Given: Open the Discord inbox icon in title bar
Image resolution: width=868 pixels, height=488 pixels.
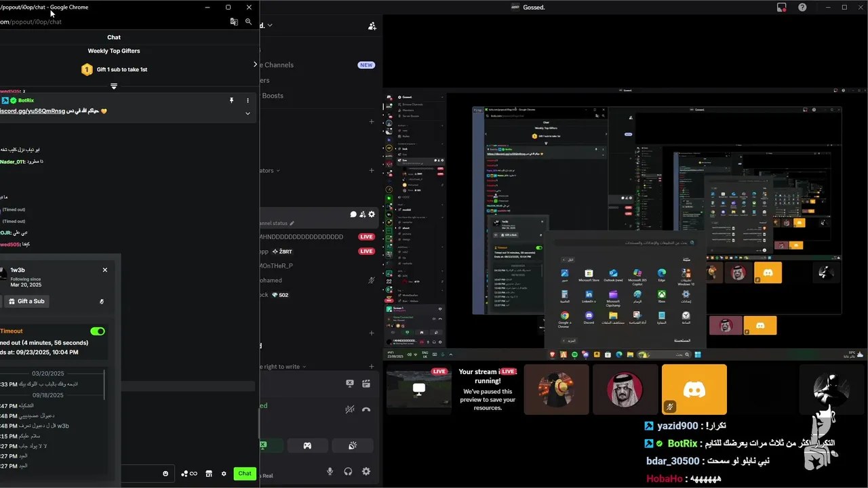Looking at the screenshot, I should tap(782, 7).
